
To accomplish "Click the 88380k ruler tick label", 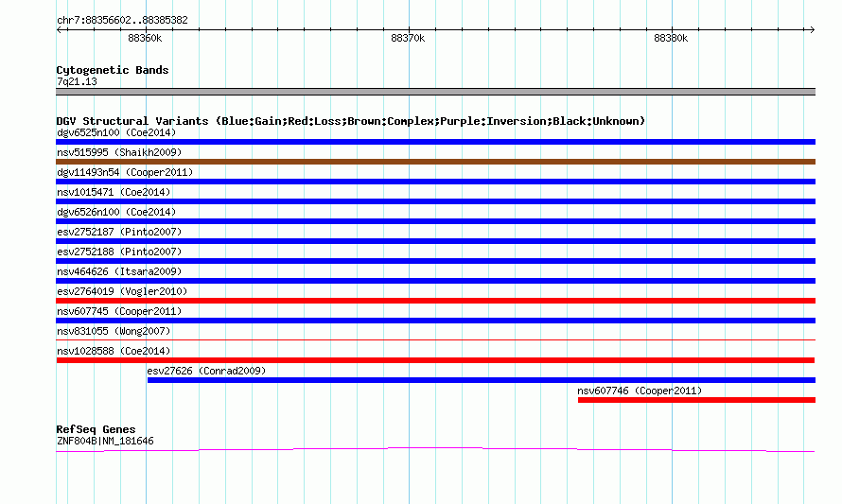I will click(x=671, y=38).
